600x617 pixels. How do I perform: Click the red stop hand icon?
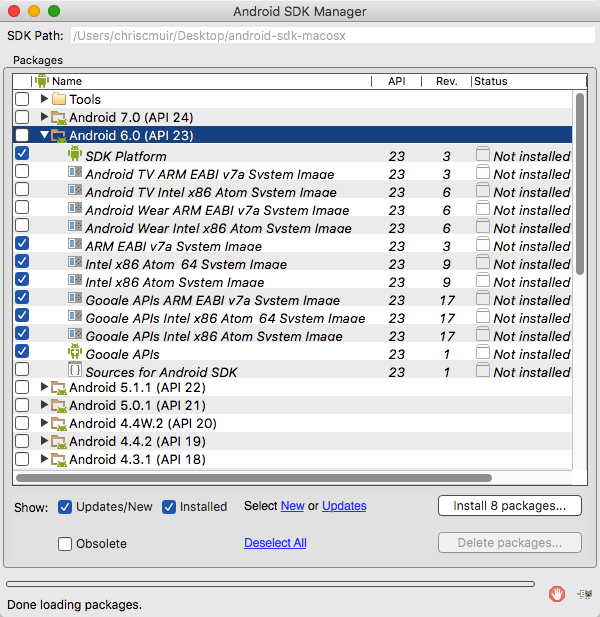(557, 594)
